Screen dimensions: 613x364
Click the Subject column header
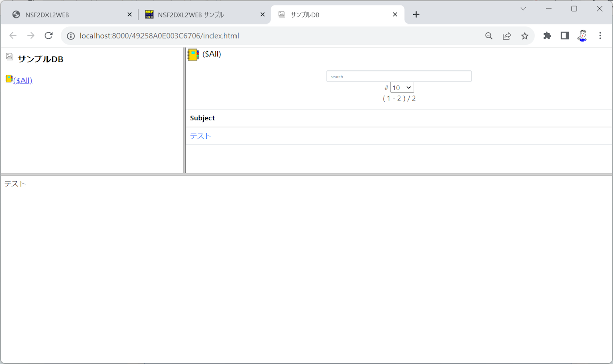[202, 118]
